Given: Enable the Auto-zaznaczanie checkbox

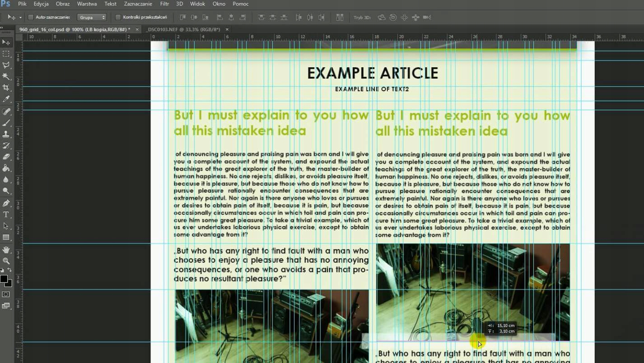Looking at the screenshot, I should (31, 18).
